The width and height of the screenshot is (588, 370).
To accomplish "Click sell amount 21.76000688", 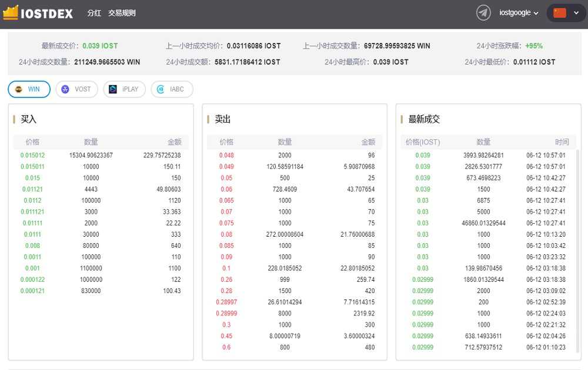I will click(x=358, y=234).
